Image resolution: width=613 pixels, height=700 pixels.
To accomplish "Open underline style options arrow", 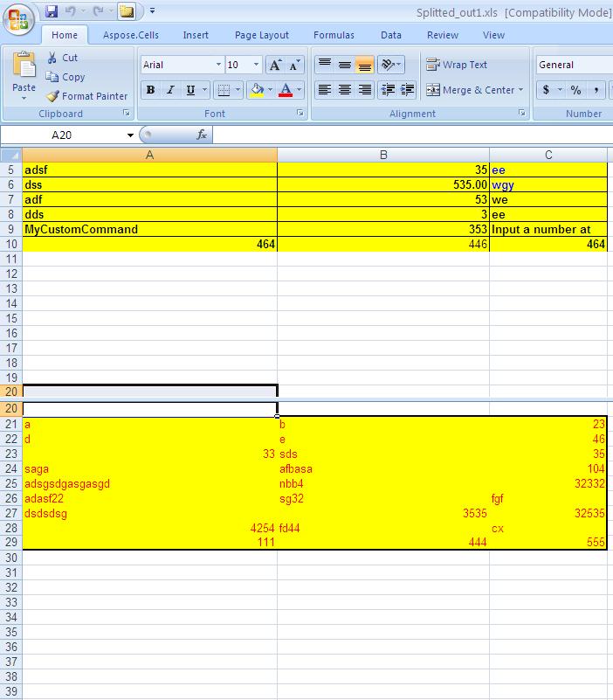I will pos(205,90).
